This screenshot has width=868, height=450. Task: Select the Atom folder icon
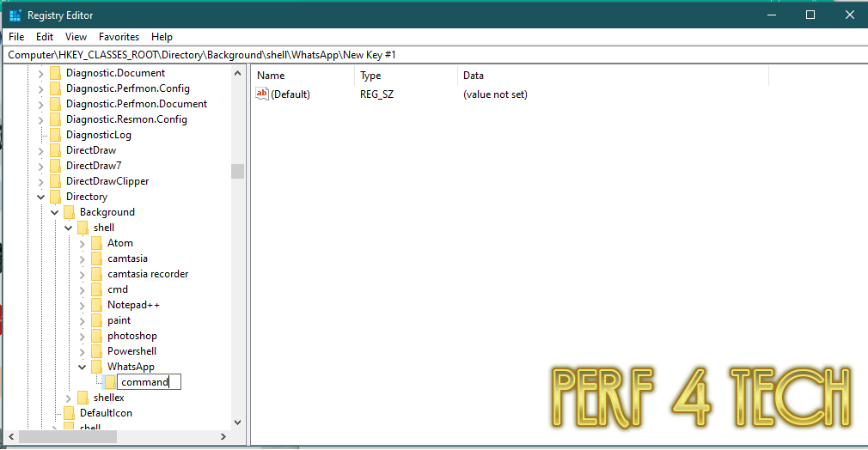tap(96, 244)
